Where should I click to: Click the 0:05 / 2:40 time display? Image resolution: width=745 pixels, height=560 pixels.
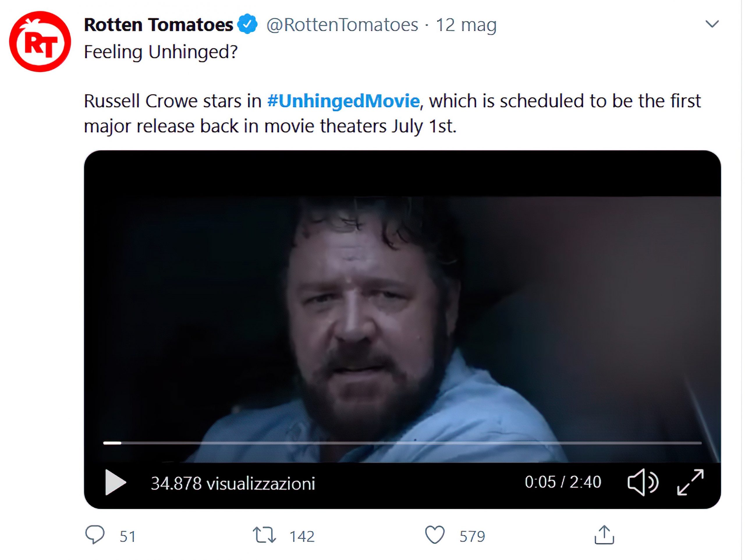563,482
